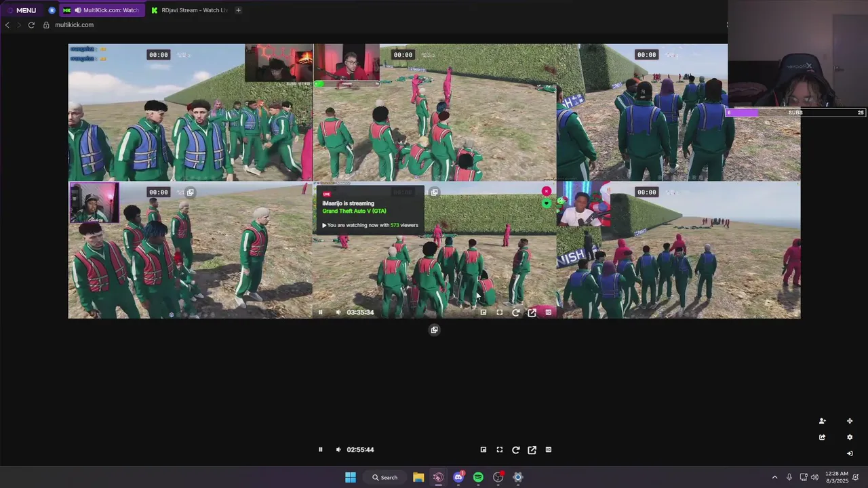Toggle global fullscreen view
The height and width of the screenshot is (488, 868).
click(x=500, y=449)
